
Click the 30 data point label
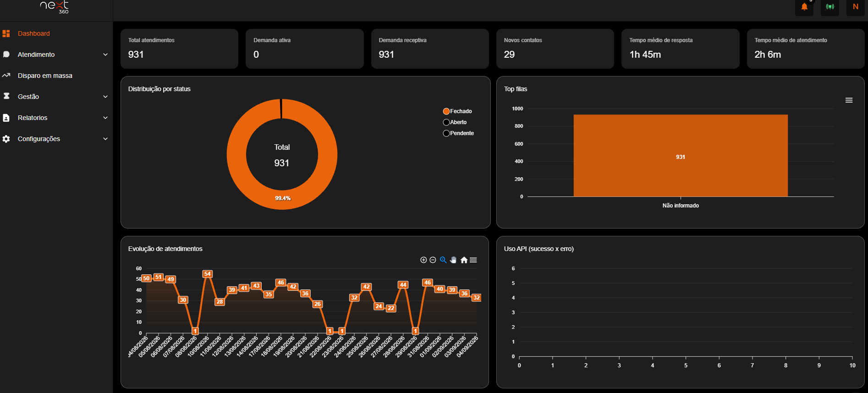coord(183,300)
